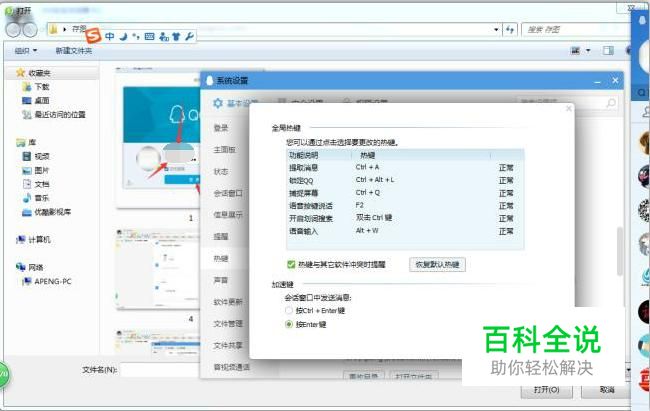Click the moon half-width icon on Sogou bar
Image resolution: width=650 pixels, height=411 pixels.
click(124, 36)
